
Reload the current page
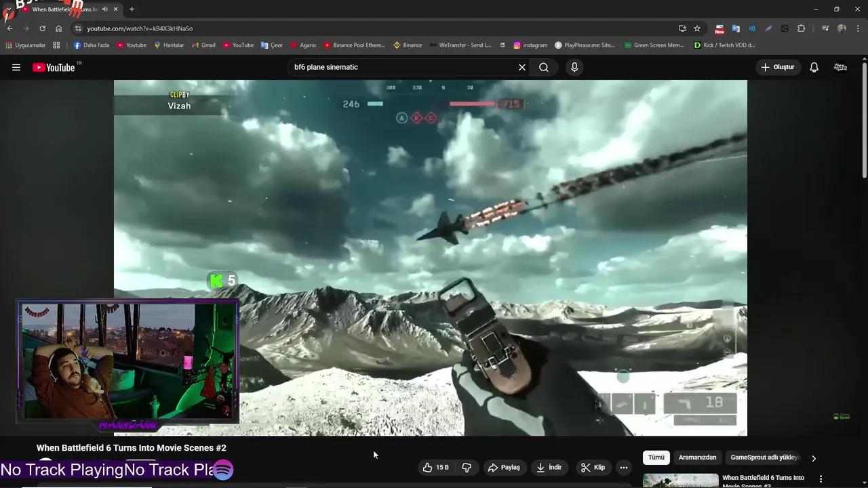click(43, 28)
